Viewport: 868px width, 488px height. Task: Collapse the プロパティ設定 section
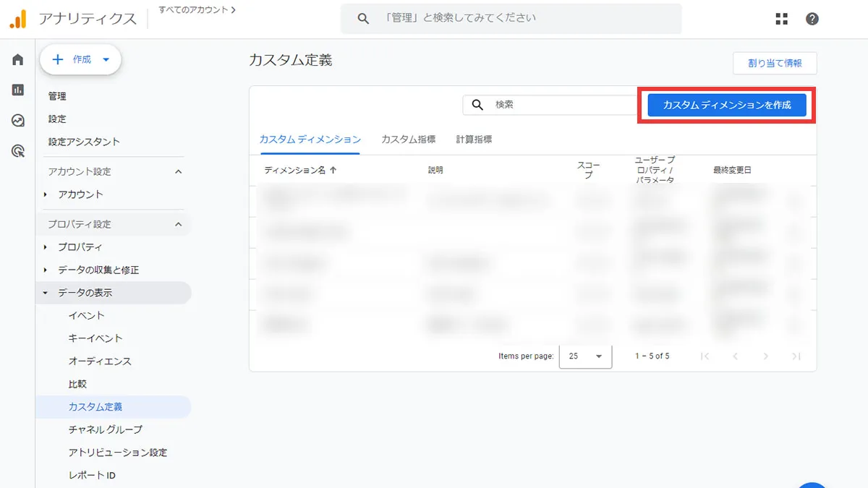(x=179, y=225)
